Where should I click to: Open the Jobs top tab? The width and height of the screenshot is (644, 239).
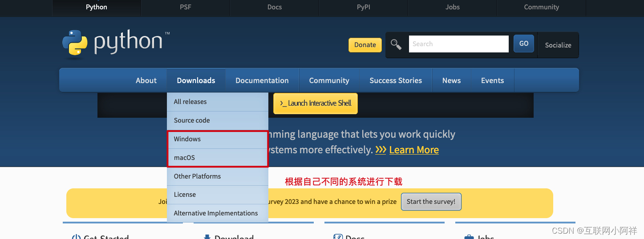coord(453,7)
